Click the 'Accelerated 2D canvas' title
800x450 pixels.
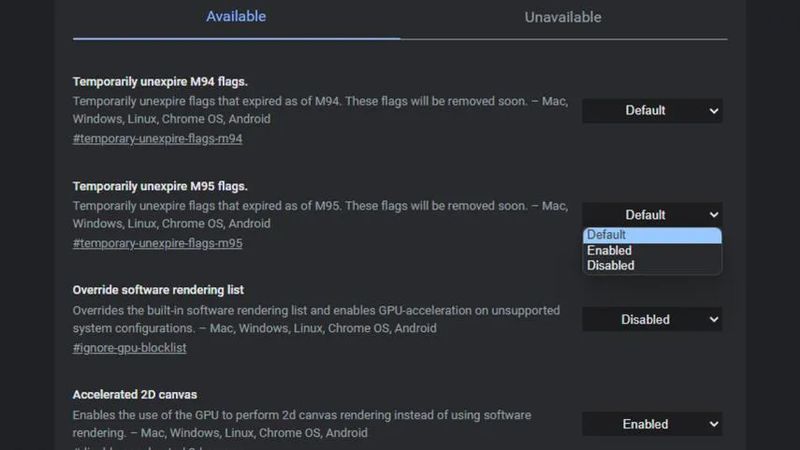(x=134, y=395)
